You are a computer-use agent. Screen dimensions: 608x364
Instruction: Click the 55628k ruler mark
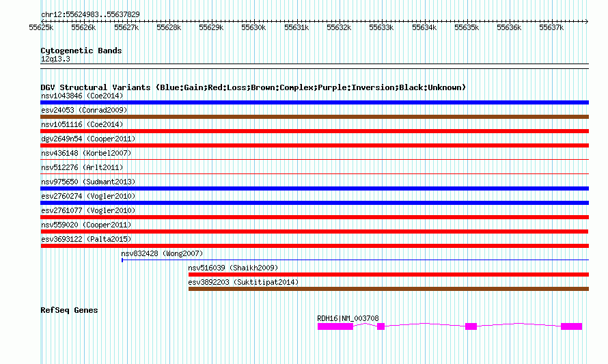169,27
